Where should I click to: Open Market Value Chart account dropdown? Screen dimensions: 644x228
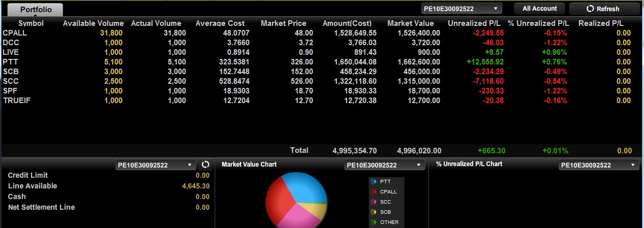385,165
